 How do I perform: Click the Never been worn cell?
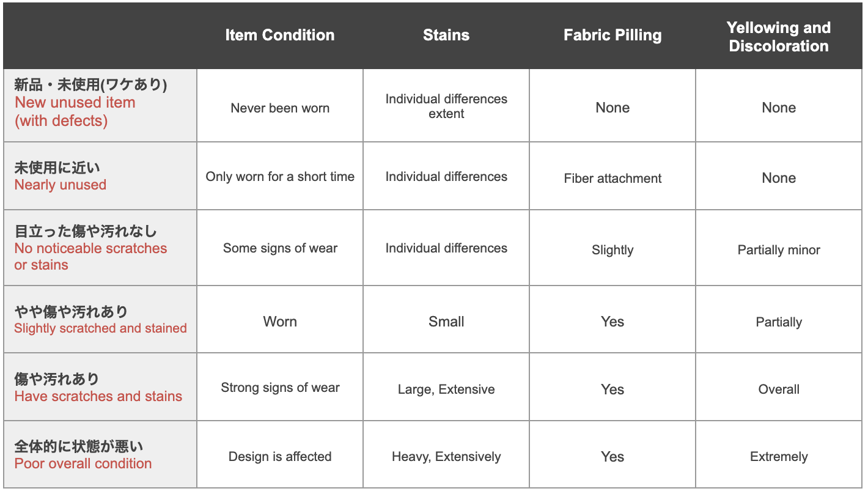280,108
